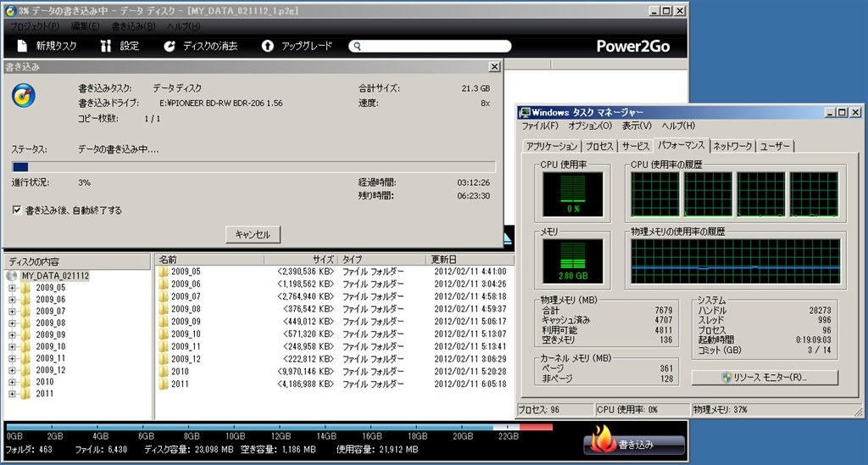Click the 2009_12 folder icon in file list

click(x=164, y=359)
